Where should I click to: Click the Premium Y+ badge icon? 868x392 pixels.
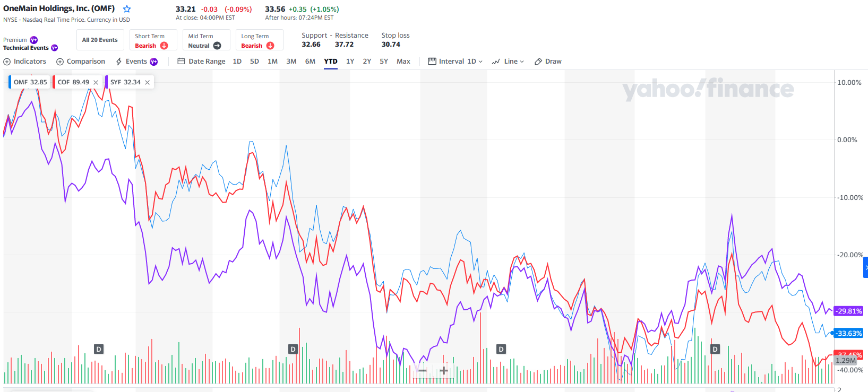pos(34,40)
